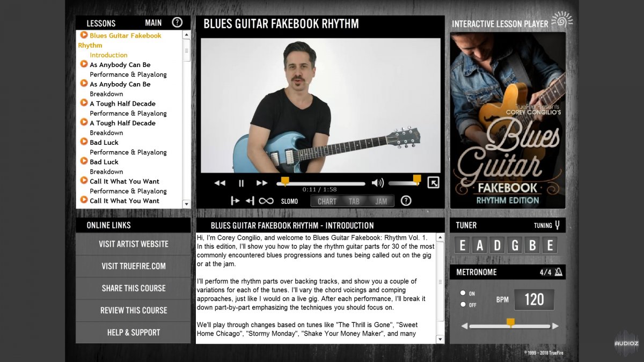Play the low E string tuner note

[x=463, y=246]
